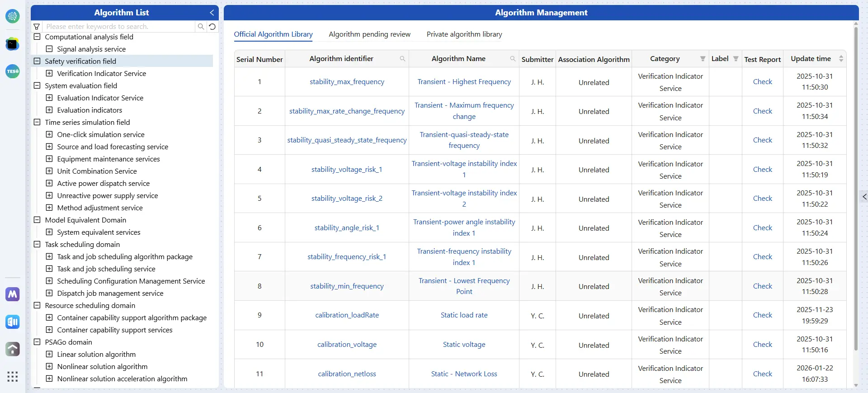Open the app grid launcher icon
Viewport: 868px width, 393px height.
click(x=12, y=376)
